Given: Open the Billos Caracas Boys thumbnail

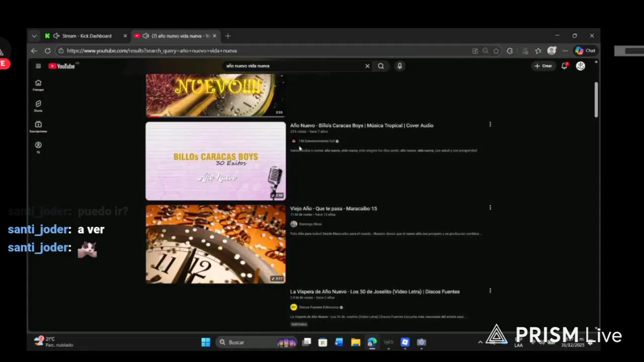Looking at the screenshot, I should (216, 161).
